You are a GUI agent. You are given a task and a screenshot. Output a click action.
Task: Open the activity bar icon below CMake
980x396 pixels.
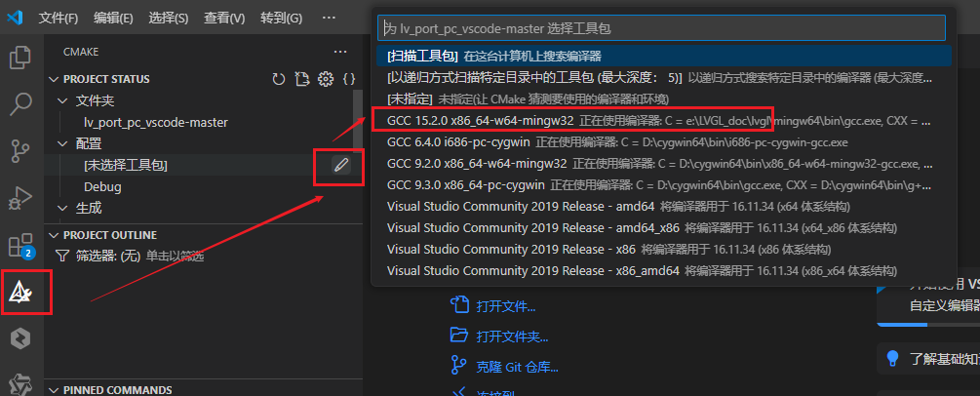[20, 339]
